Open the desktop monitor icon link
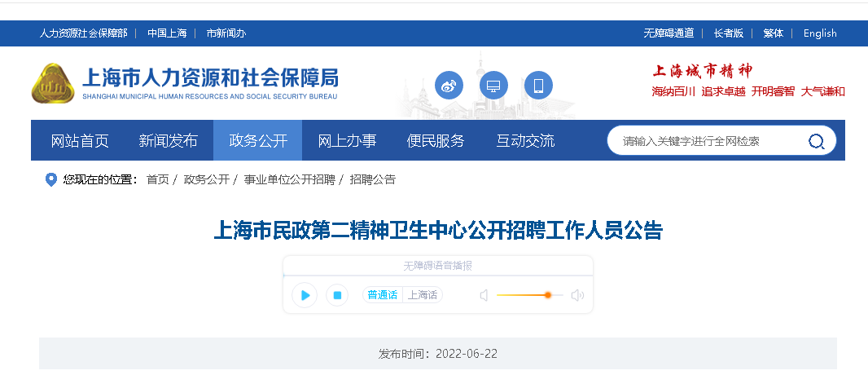 (493, 86)
